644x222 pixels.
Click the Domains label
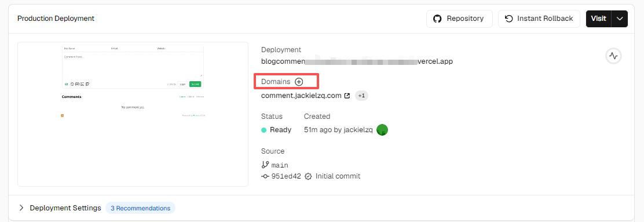coord(276,82)
